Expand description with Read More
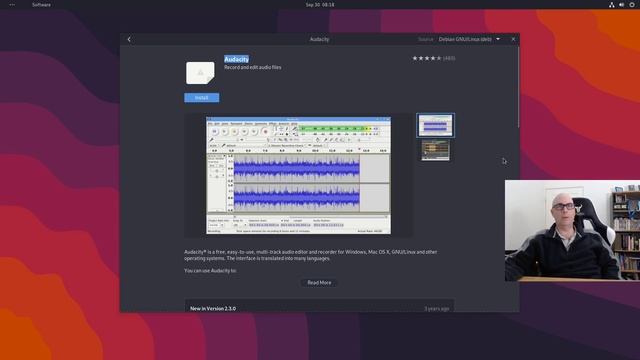 pos(319,282)
